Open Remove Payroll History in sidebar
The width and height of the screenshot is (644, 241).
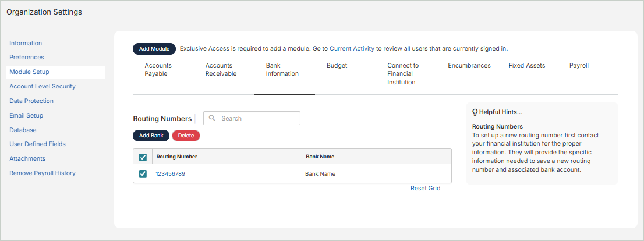coord(43,173)
